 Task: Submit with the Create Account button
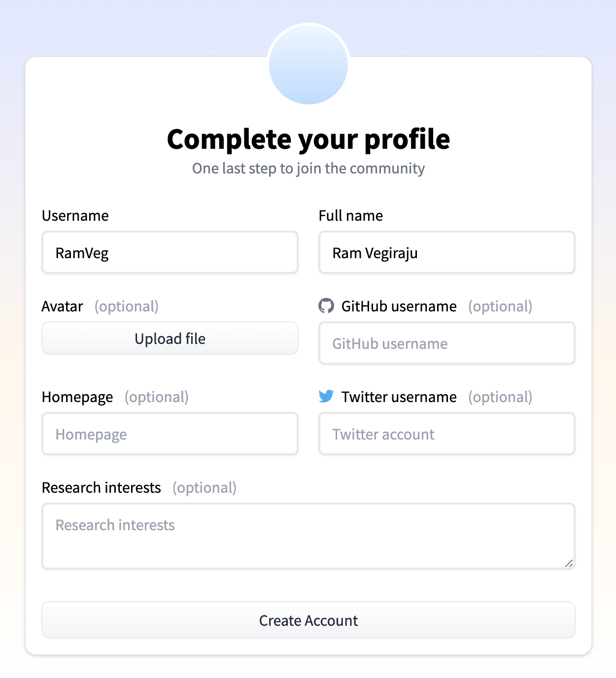point(308,620)
